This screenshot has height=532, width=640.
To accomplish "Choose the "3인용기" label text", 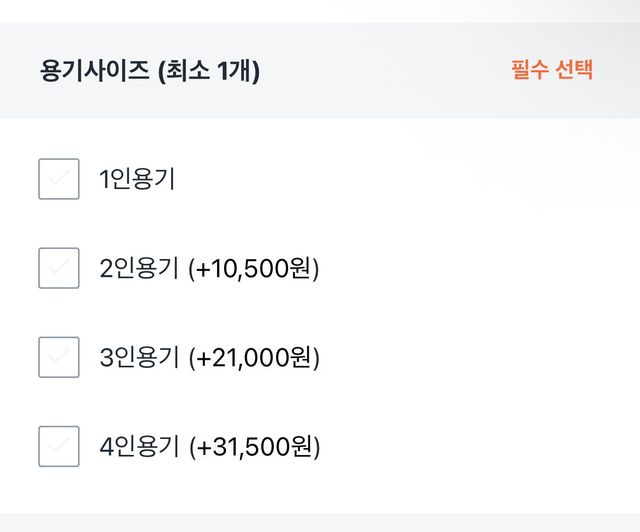I will click(x=139, y=358).
